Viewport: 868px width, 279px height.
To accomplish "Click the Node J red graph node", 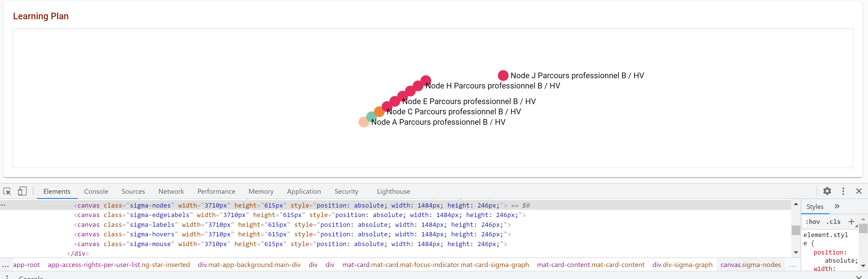I will (503, 75).
